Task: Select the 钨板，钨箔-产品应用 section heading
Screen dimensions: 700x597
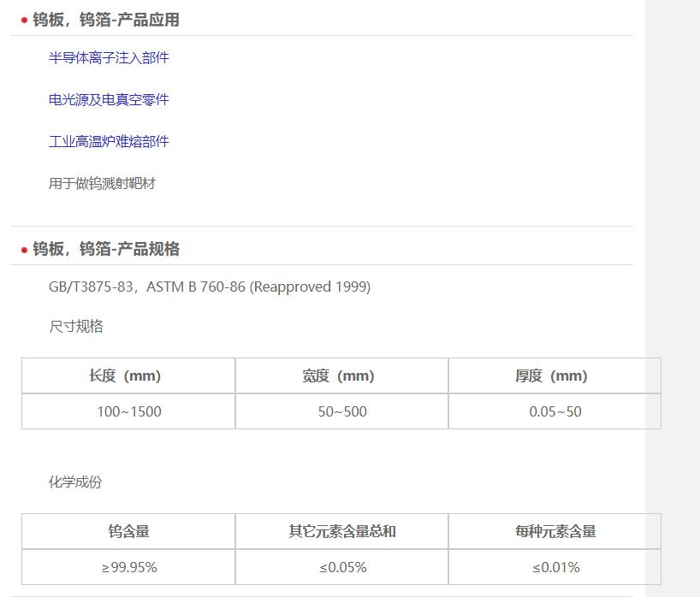Action: point(106,20)
